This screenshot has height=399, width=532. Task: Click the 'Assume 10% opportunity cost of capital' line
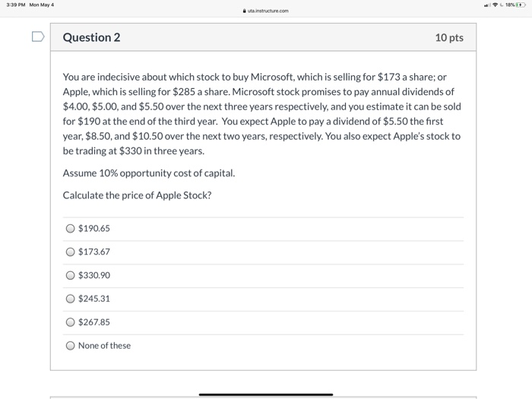[x=149, y=173]
